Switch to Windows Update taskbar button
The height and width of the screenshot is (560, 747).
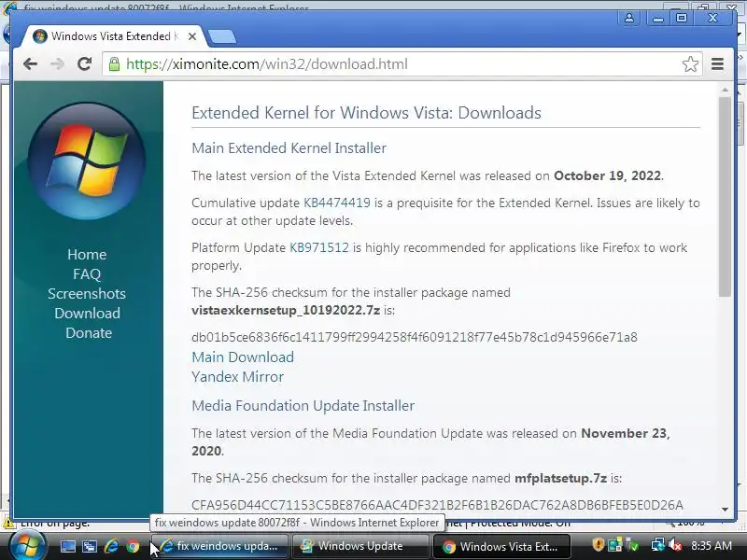pyautogui.click(x=360, y=546)
